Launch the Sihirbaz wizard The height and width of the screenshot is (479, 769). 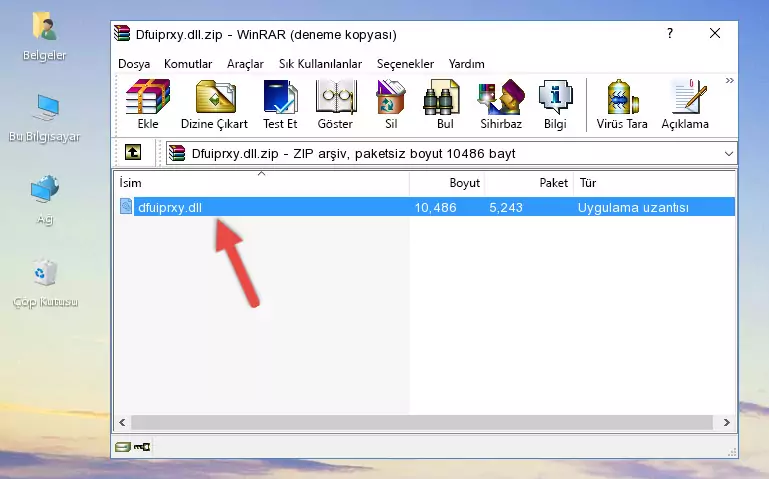point(501,104)
